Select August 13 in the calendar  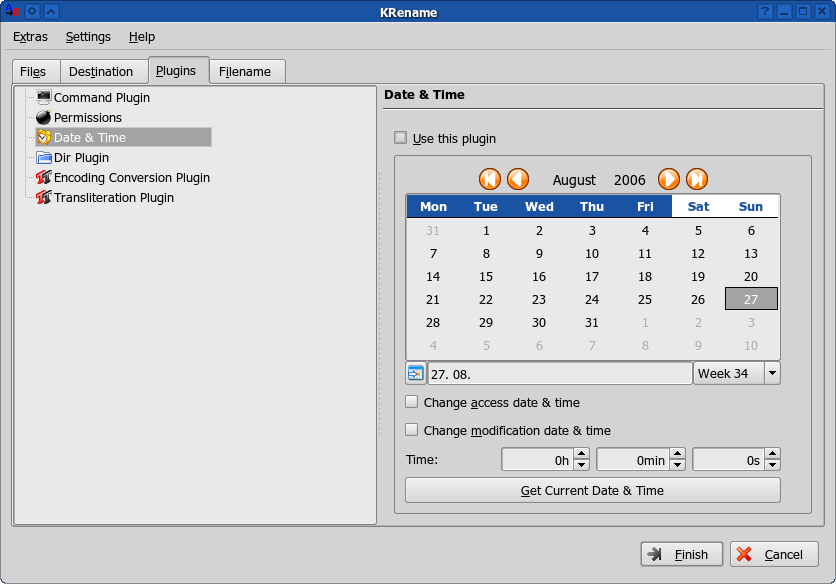pos(751,253)
